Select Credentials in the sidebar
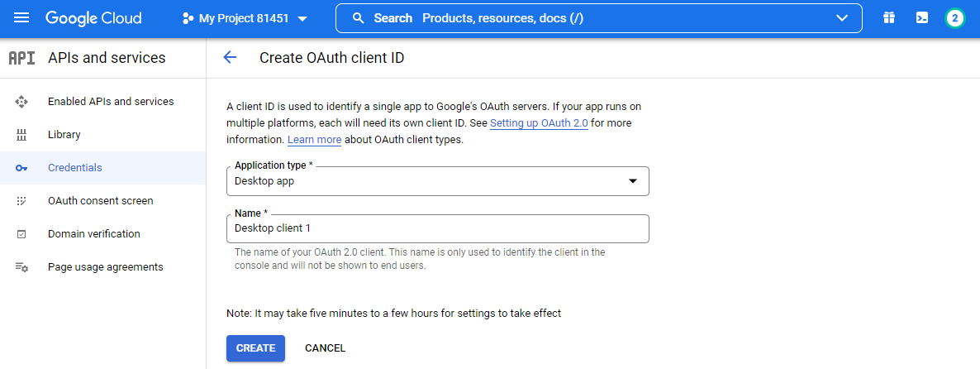The width and height of the screenshot is (980, 369). [x=75, y=168]
